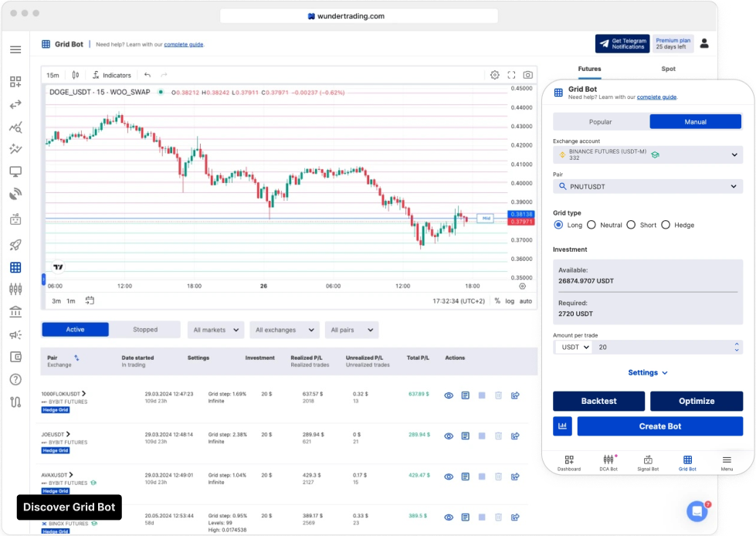This screenshot has height=536, width=756.
Task: Undo the last chart action
Action: 147,75
